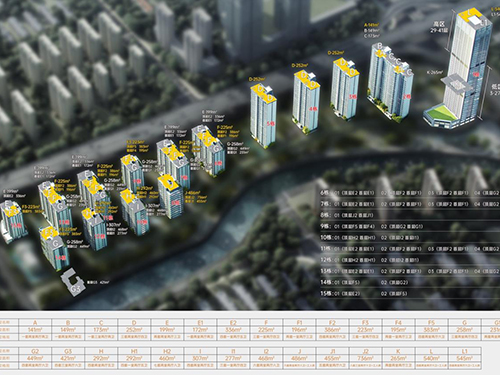Click the E2 336m² unit type cell
The height and width of the screenshot is (375, 500).
tap(233, 329)
